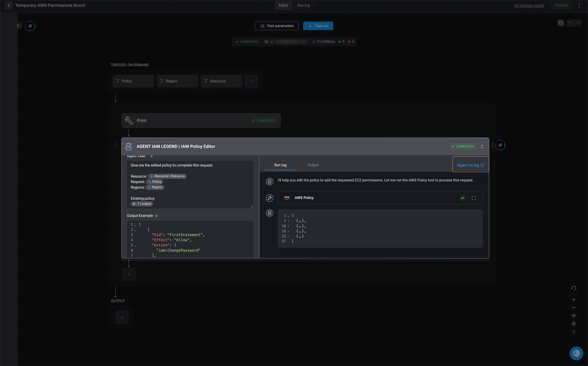The image size is (588, 366).
Task: Collapse line 2 in Output Example code
Action: [x=136, y=230]
